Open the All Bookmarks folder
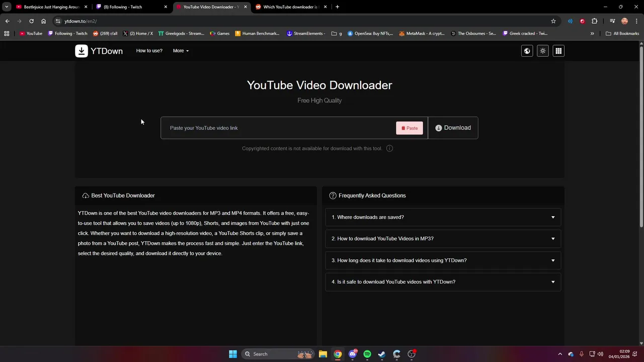Image resolution: width=644 pixels, height=362 pixels. point(622,34)
